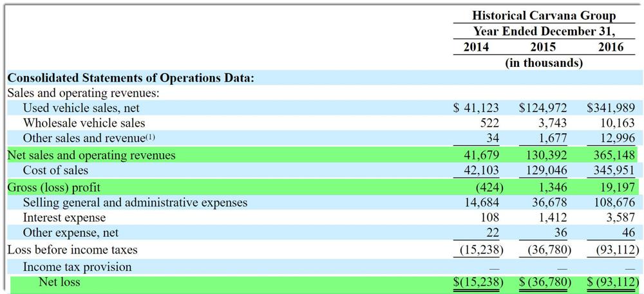Select the 'Historical Carvana Group' header
This screenshot has height=294, width=644.
coord(544,16)
